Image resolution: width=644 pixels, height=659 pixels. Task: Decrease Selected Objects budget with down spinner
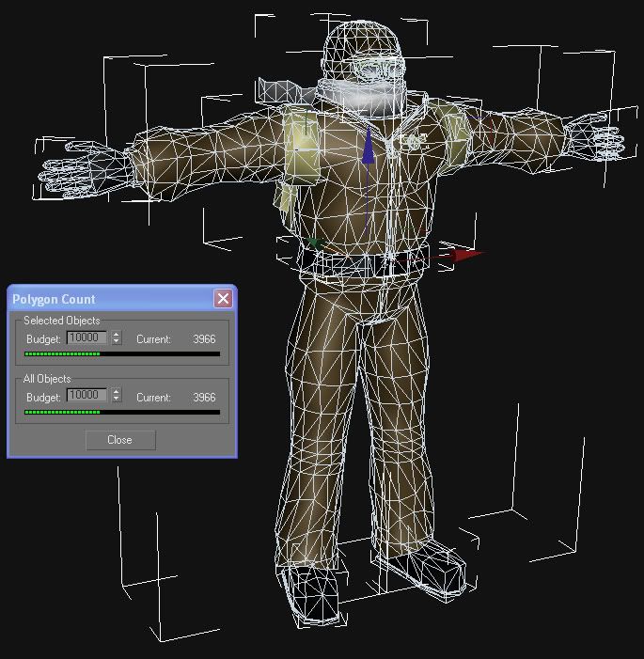pos(117,341)
